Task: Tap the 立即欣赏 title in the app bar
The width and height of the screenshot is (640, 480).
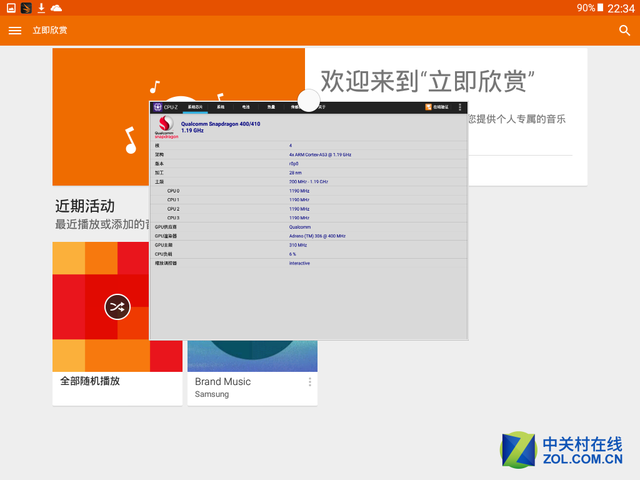Action: (50, 30)
